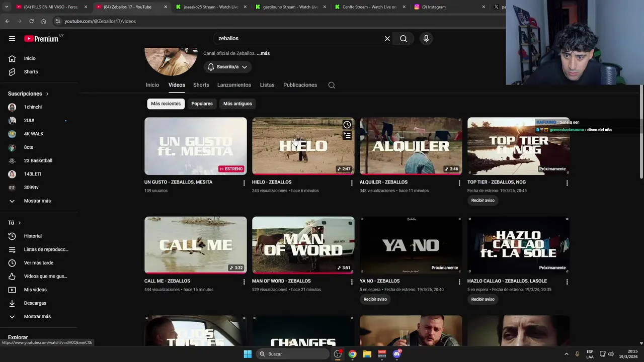The height and width of the screenshot is (362, 644).
Task: Switch to the Lanzamientos channel tab
Action: click(x=234, y=85)
